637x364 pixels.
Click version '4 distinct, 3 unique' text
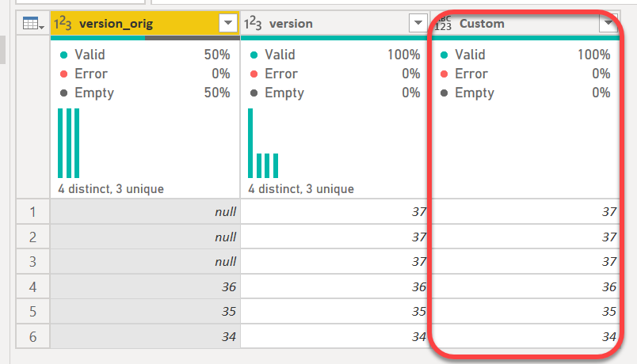[301, 188]
